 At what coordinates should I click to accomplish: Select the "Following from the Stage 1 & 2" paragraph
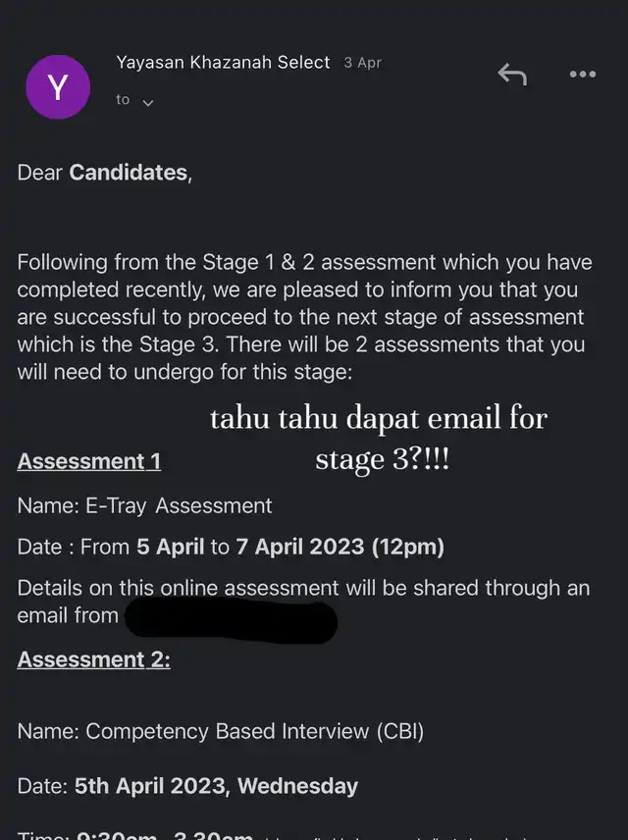[x=305, y=317]
